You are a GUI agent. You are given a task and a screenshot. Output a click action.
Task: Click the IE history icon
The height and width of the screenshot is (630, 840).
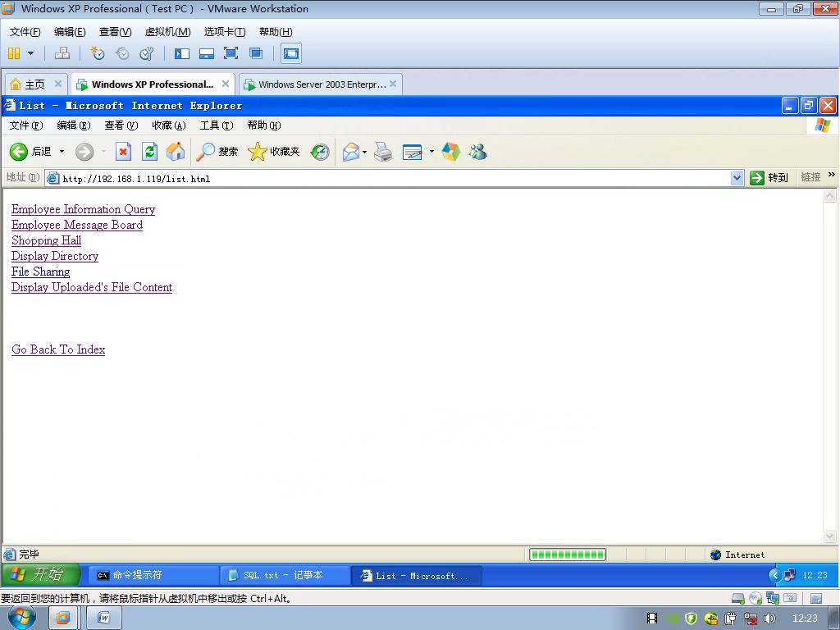(x=320, y=152)
